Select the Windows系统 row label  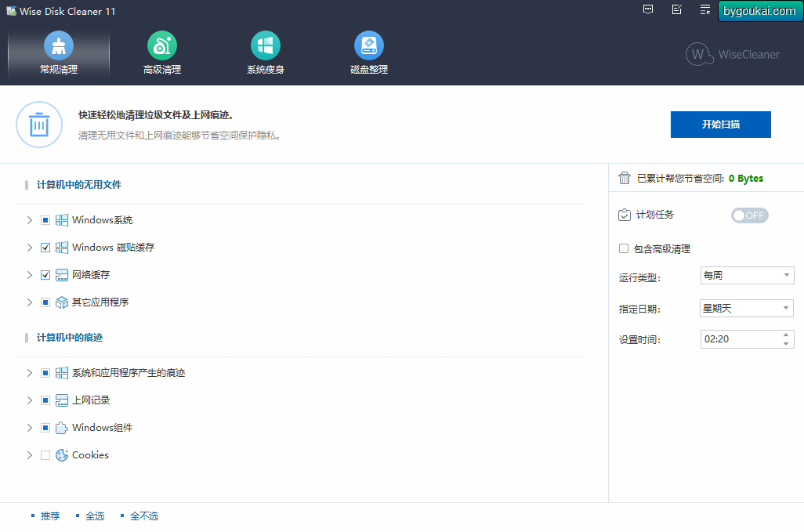click(102, 220)
